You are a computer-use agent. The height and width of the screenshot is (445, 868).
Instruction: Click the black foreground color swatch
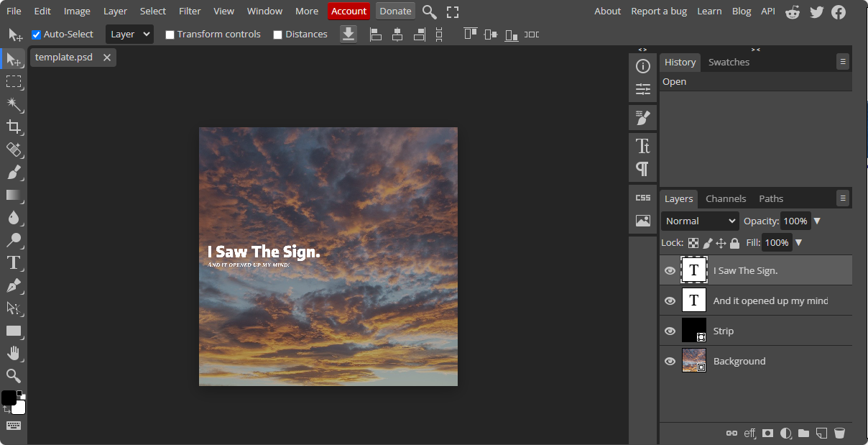[9, 398]
